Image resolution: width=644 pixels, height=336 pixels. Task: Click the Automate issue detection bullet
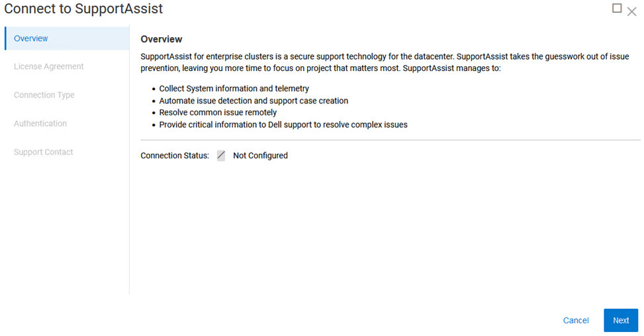(253, 101)
